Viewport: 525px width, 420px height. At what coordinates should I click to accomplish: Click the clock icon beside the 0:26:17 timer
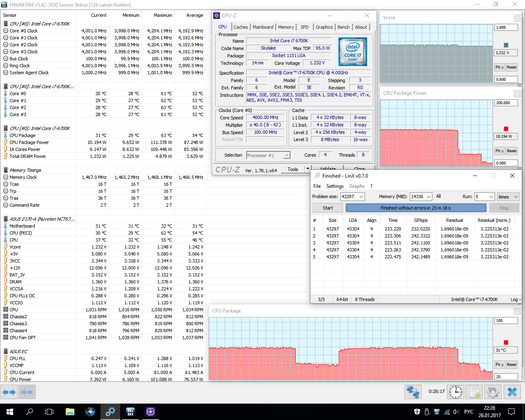tap(456, 392)
